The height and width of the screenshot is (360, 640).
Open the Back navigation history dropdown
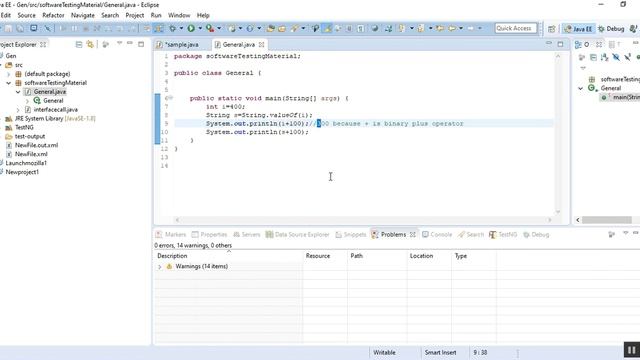coord(461,28)
